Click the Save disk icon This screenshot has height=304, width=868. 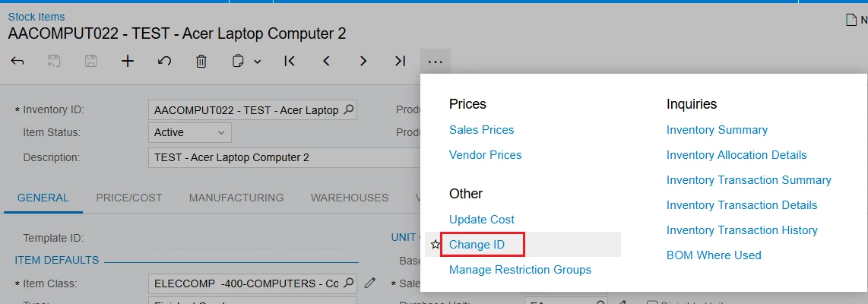click(90, 61)
